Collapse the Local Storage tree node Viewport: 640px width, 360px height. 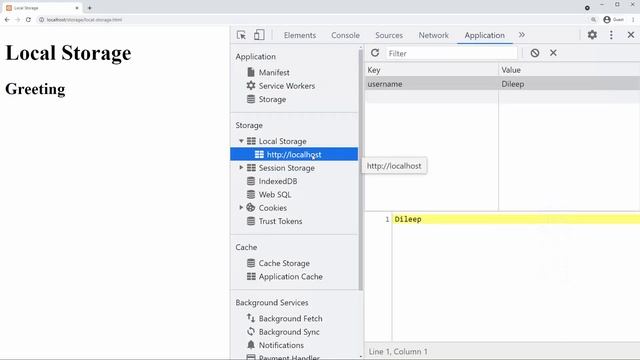point(241,141)
